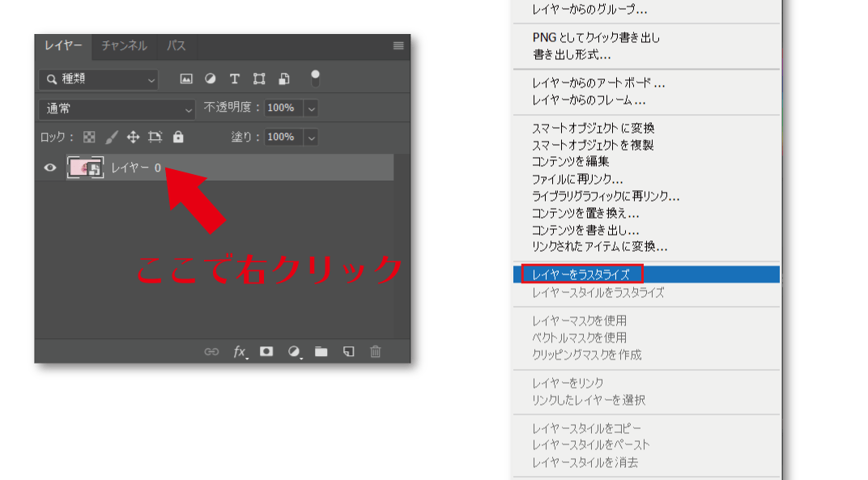Hide レイヤー 0 with the eye icon
Image resolution: width=868 pixels, height=480 pixels.
point(50,168)
